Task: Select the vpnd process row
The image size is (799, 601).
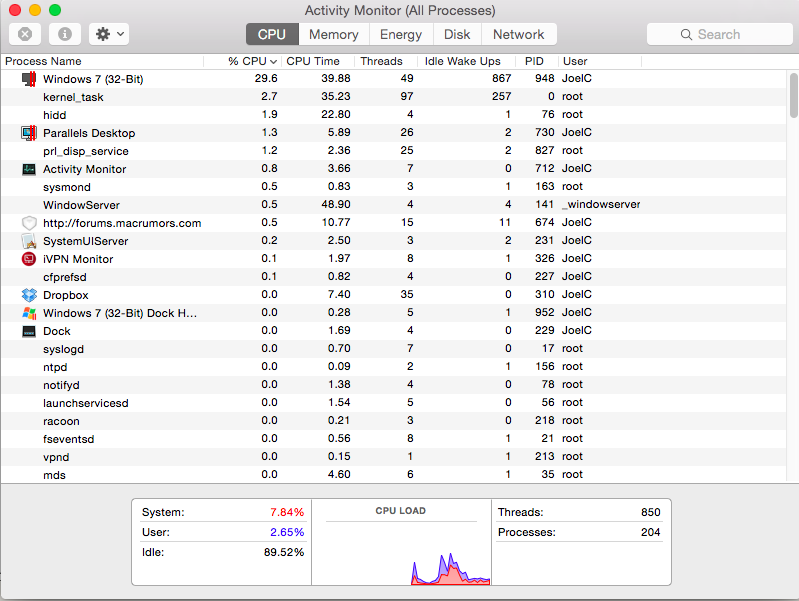Action: (x=394, y=457)
